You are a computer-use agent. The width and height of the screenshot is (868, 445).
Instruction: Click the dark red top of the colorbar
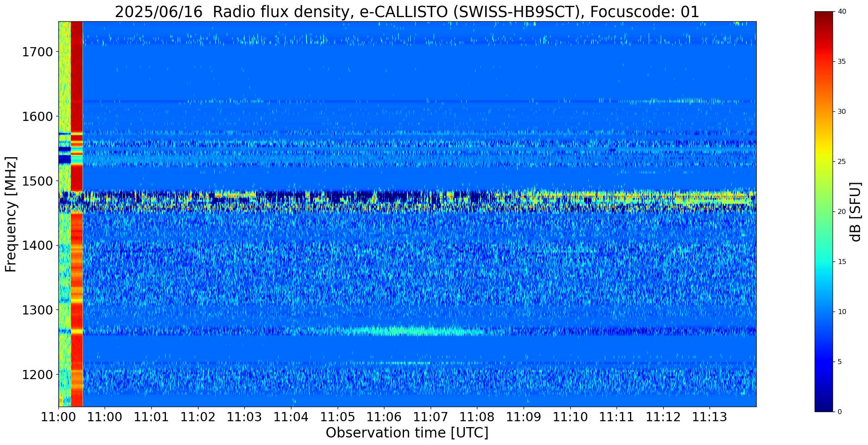coord(825,17)
